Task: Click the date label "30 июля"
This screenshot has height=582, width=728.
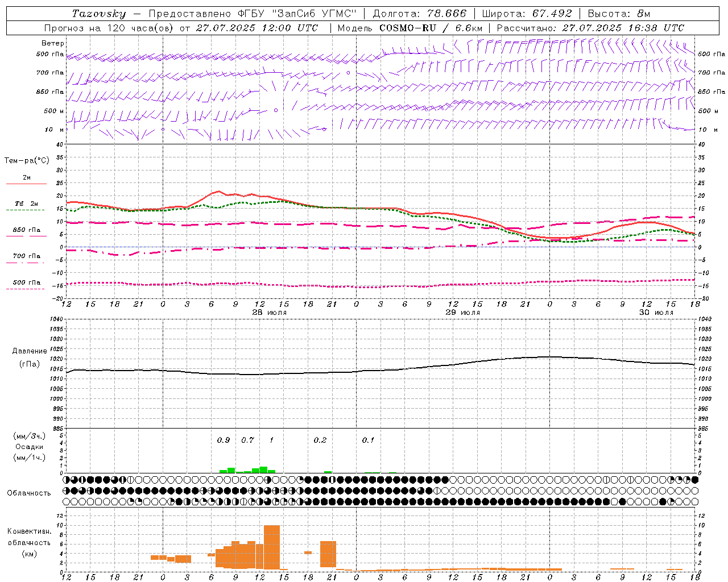Action: coord(656,313)
